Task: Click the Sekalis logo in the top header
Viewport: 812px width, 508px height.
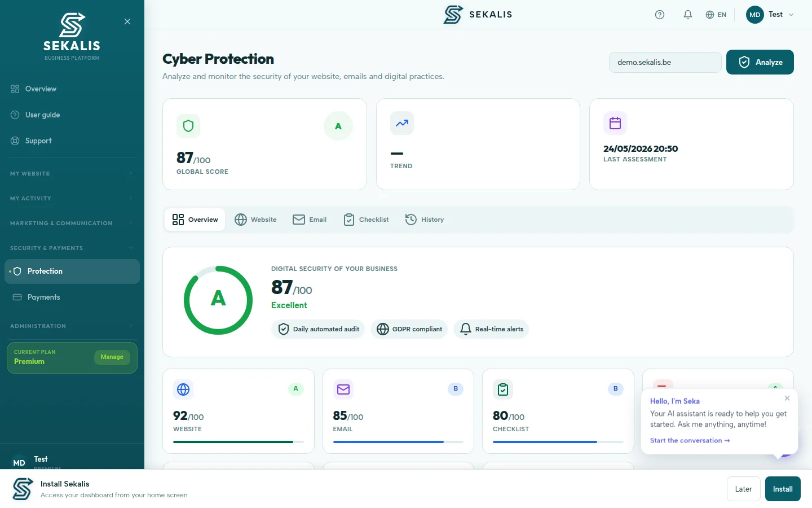Action: coord(478,15)
